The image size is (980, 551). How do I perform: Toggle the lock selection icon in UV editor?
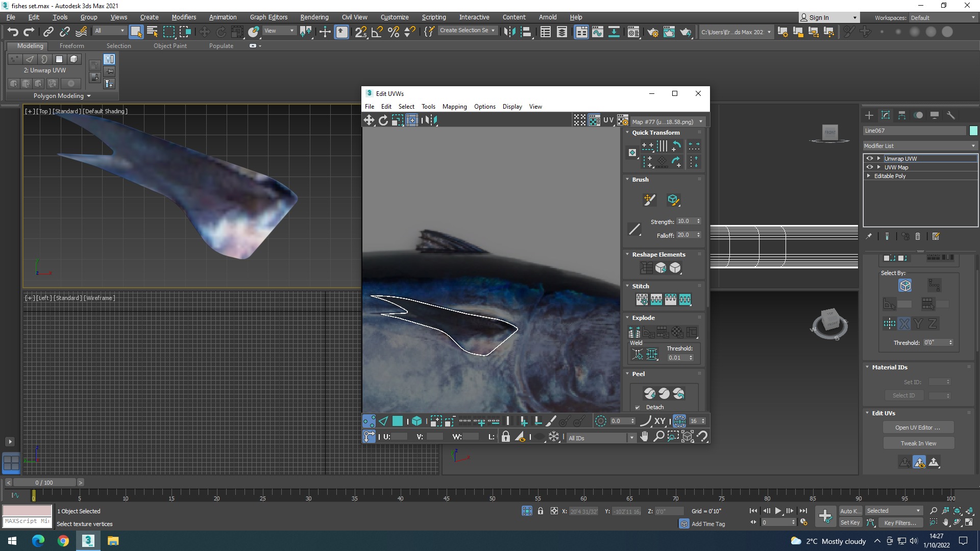[505, 437]
